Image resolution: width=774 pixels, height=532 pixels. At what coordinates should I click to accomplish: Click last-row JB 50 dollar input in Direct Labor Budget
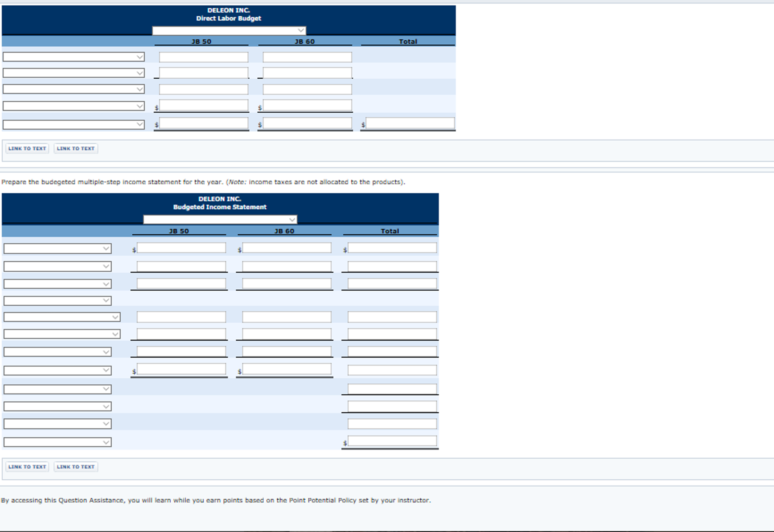(204, 123)
